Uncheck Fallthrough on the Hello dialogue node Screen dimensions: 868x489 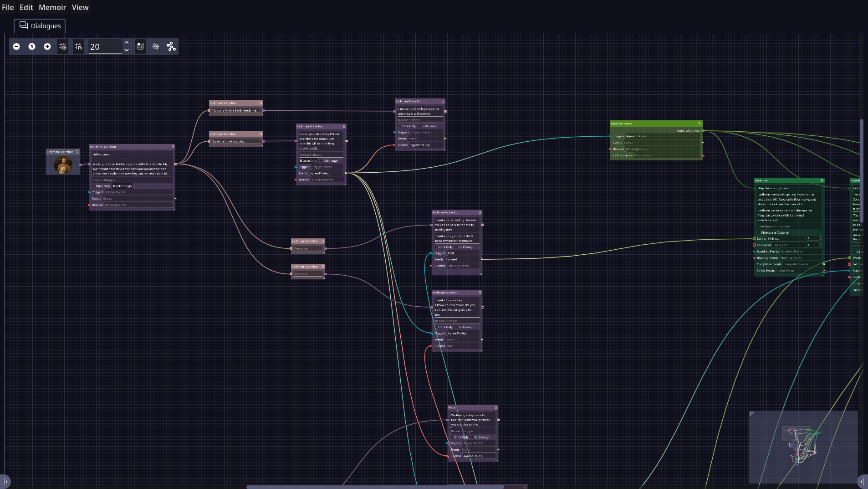point(115,186)
